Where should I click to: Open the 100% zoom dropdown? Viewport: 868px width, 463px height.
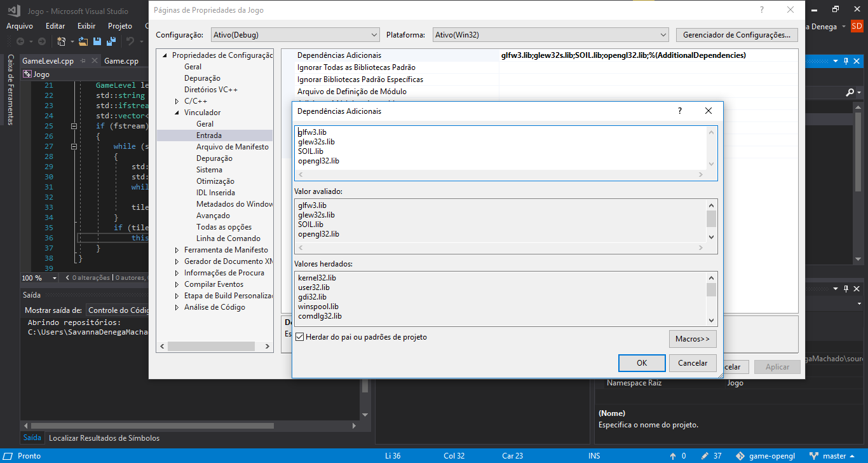click(55, 278)
